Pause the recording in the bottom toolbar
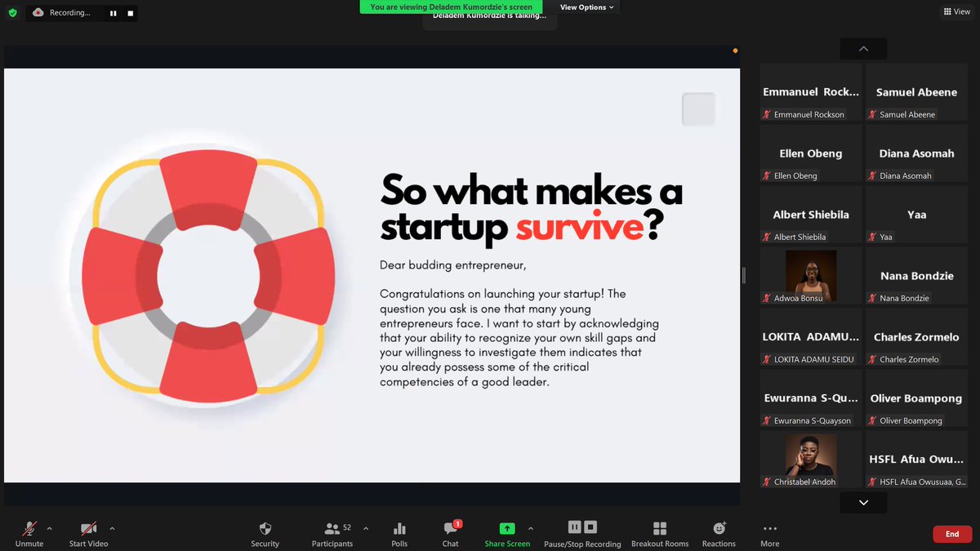The width and height of the screenshot is (980, 551). coord(575,527)
